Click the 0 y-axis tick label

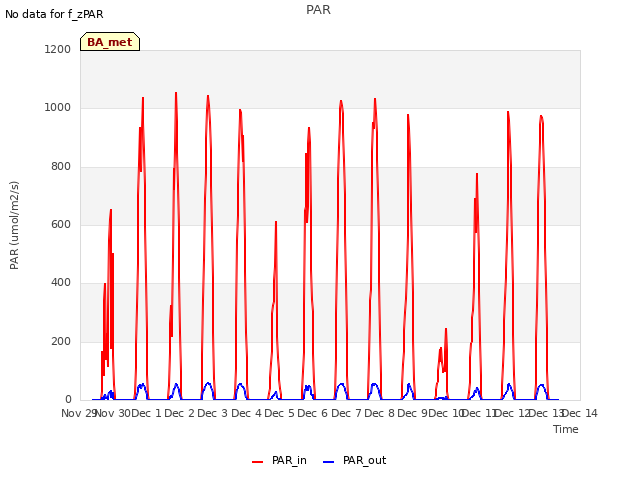(x=68, y=399)
